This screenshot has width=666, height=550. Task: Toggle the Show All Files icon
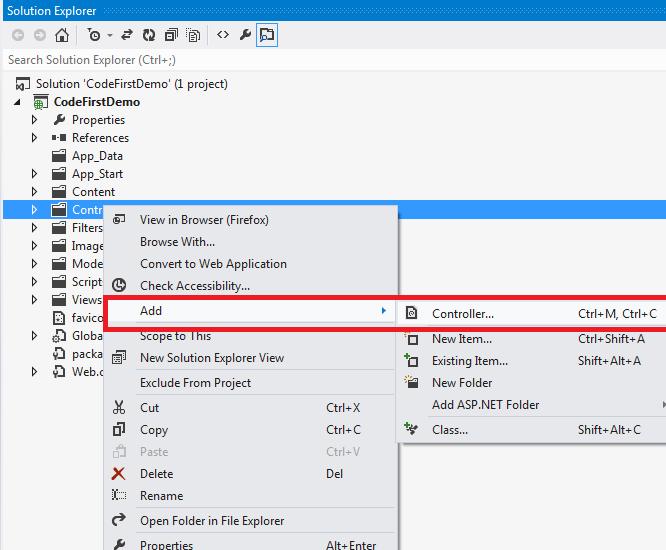click(194, 35)
